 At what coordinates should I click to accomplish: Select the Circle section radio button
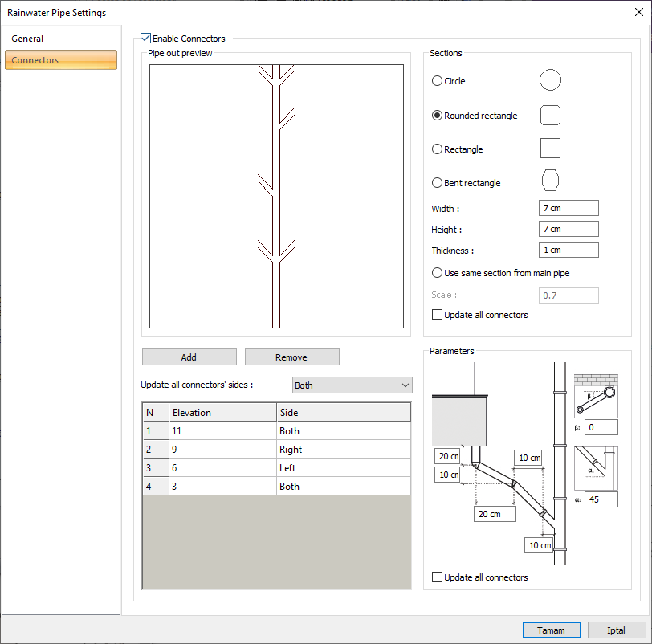coord(438,81)
